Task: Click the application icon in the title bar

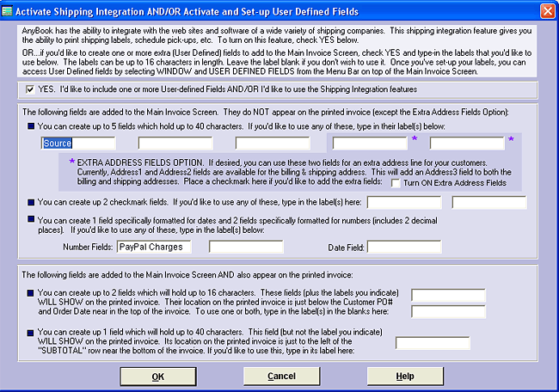Action: (9, 9)
